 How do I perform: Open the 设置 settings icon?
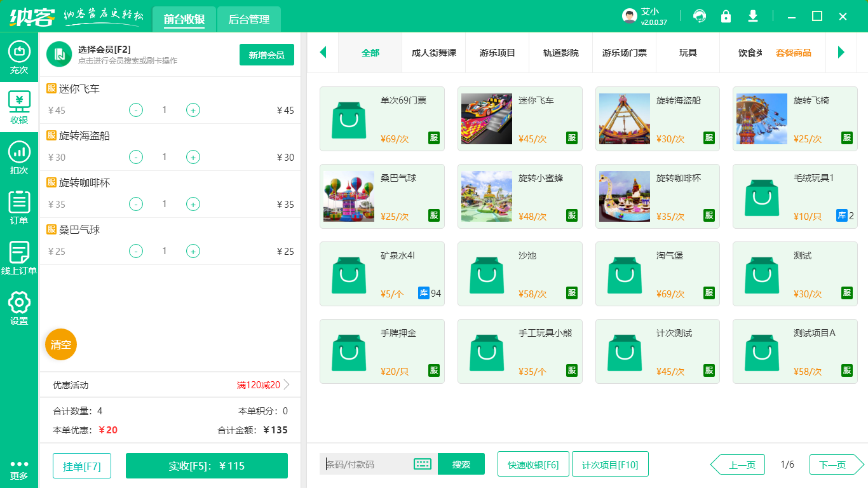[19, 305]
